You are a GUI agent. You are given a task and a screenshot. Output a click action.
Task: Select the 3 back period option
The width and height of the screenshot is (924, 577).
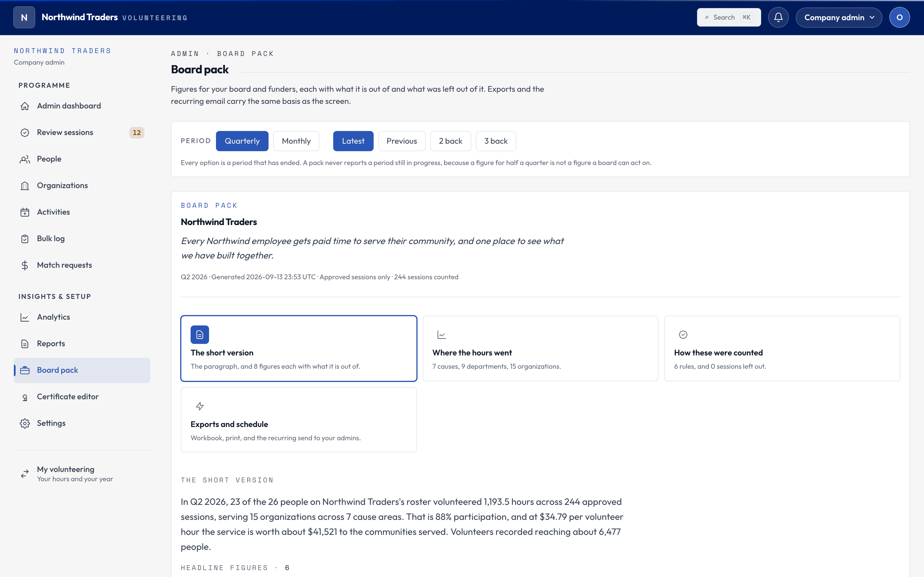point(495,141)
